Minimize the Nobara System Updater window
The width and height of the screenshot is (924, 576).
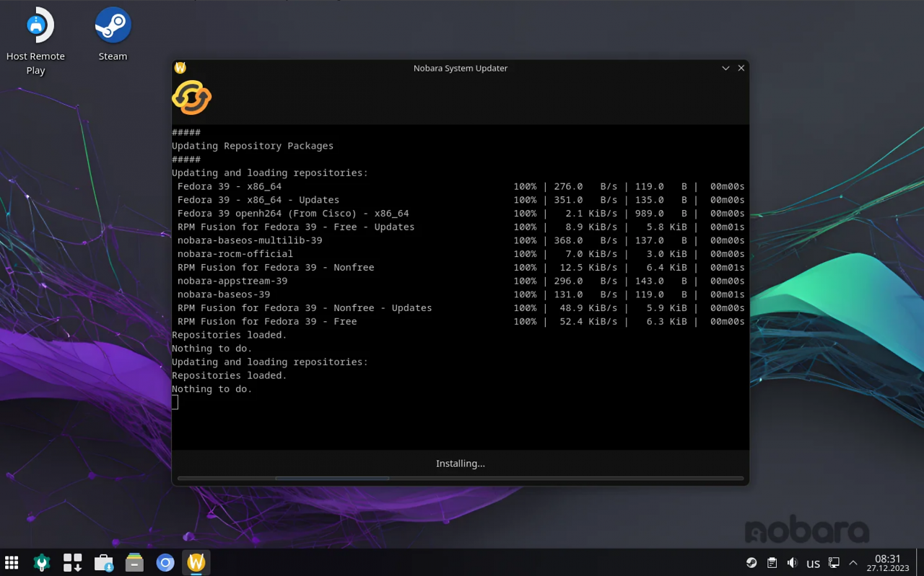point(725,68)
